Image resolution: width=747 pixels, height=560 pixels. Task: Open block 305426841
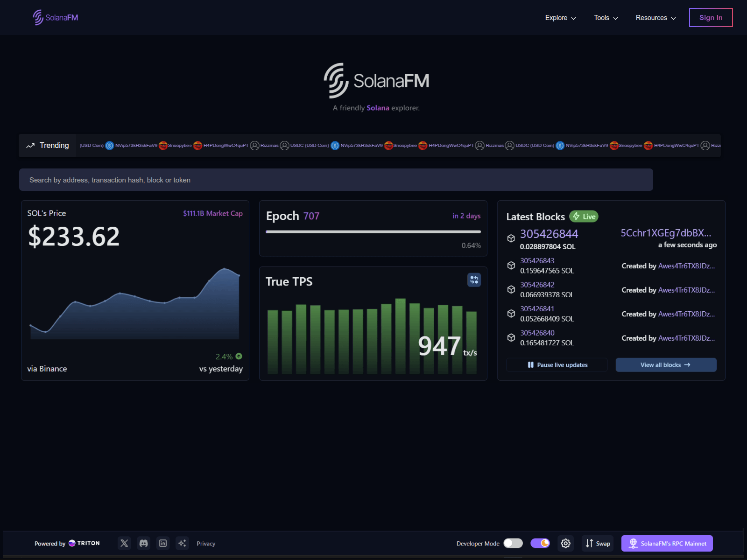pos(537,309)
